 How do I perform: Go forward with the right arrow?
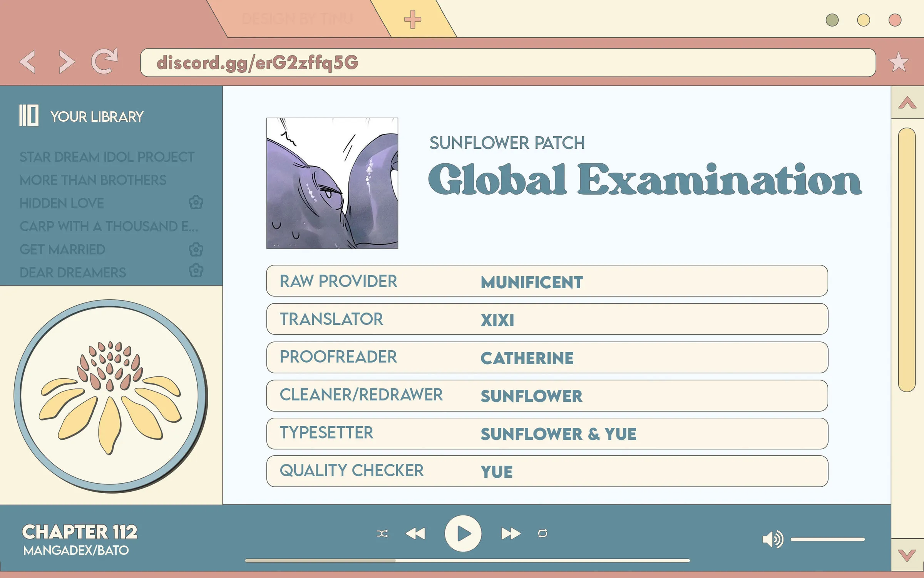(x=67, y=62)
